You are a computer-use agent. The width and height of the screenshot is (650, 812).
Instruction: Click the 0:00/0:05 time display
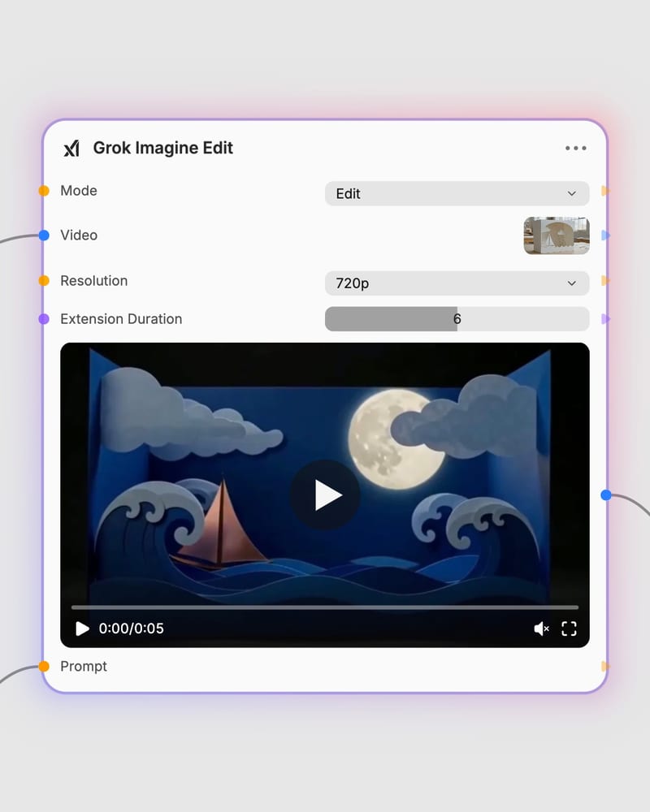131,628
